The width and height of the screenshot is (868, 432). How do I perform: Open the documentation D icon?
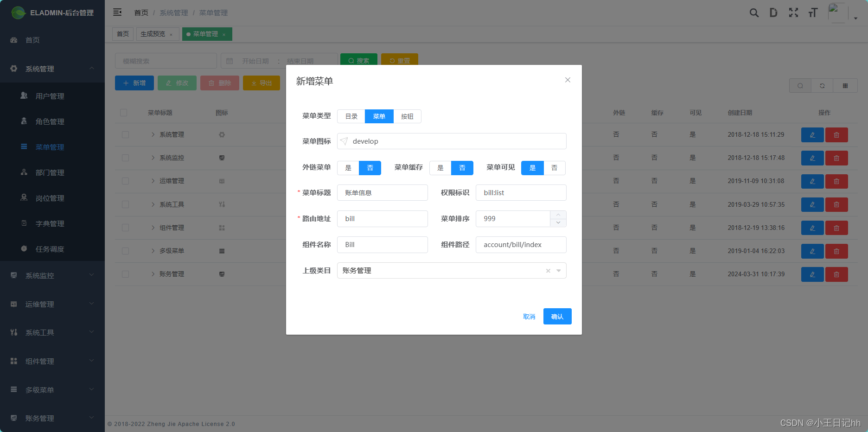[x=773, y=13]
